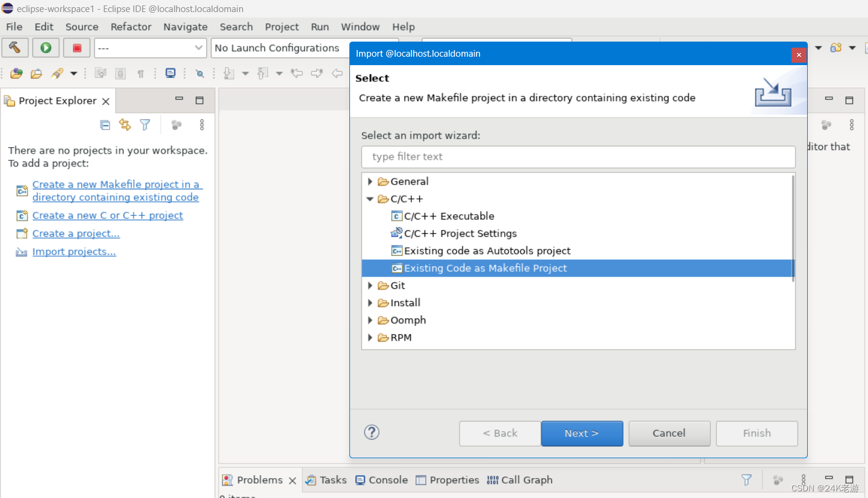Close the Project Explorer tab
This screenshot has height=498, width=868.
point(105,101)
